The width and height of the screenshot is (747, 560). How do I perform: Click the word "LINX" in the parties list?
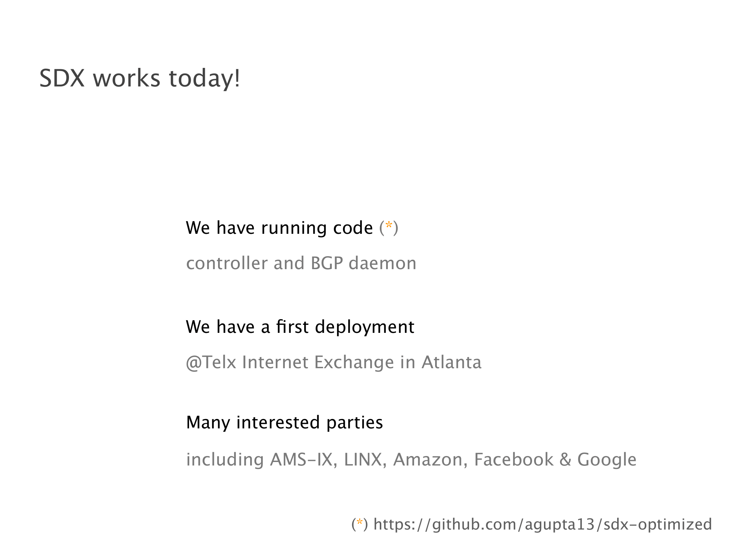(x=363, y=460)
